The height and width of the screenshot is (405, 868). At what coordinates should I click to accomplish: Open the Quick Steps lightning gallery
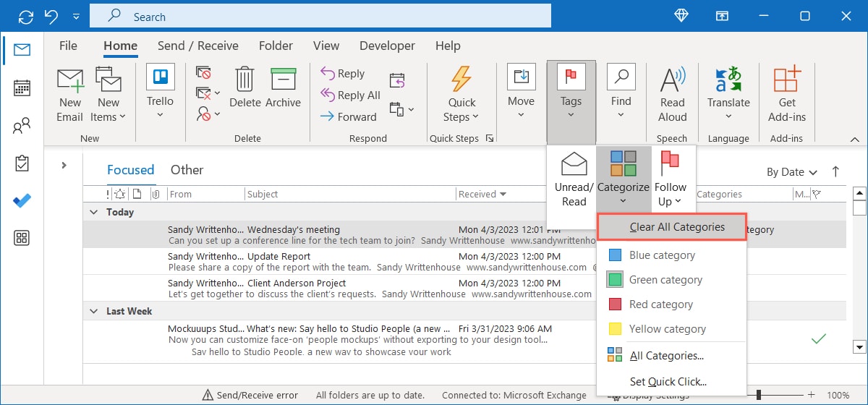[461, 95]
